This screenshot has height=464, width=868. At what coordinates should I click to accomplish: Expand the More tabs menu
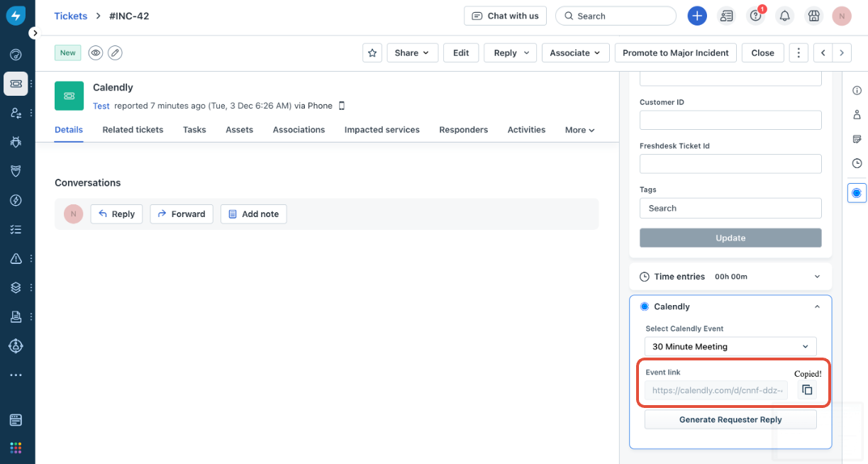(579, 130)
